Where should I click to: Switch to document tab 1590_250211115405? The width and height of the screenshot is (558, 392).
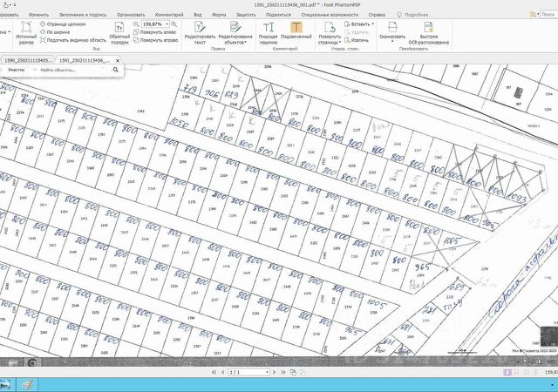pyautogui.click(x=27, y=60)
